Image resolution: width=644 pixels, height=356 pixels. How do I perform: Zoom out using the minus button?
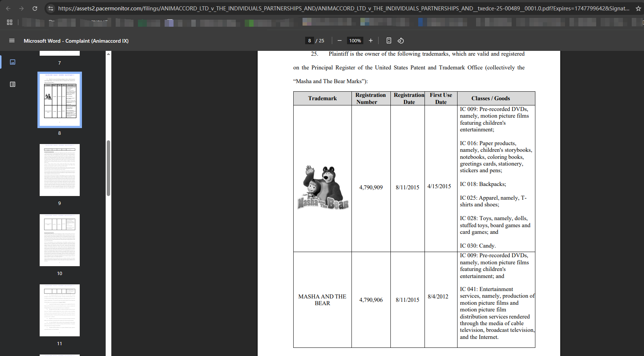(x=339, y=40)
